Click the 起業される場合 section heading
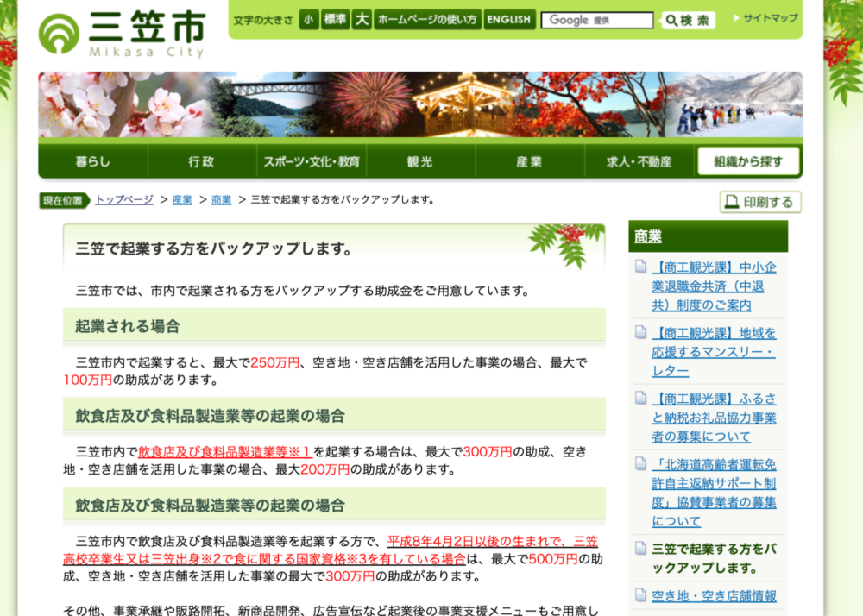 click(128, 326)
